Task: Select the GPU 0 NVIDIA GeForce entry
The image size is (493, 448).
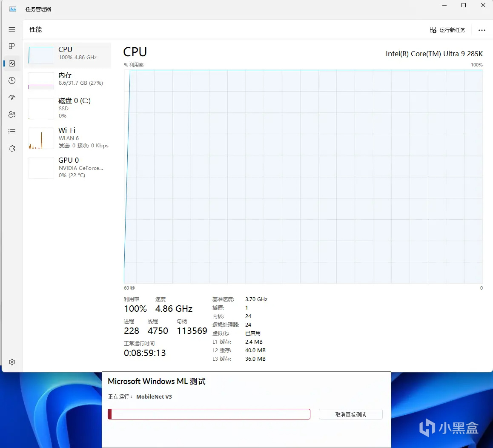Action: (68, 168)
